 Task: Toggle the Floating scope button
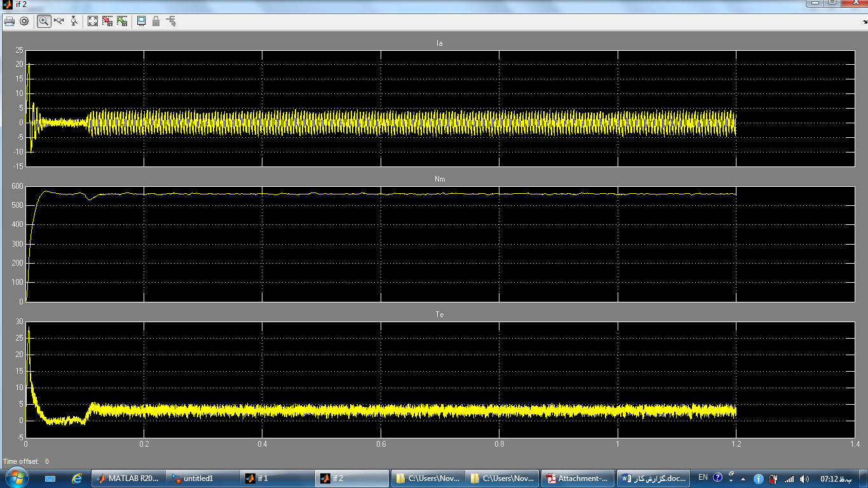pyautogui.click(x=141, y=21)
